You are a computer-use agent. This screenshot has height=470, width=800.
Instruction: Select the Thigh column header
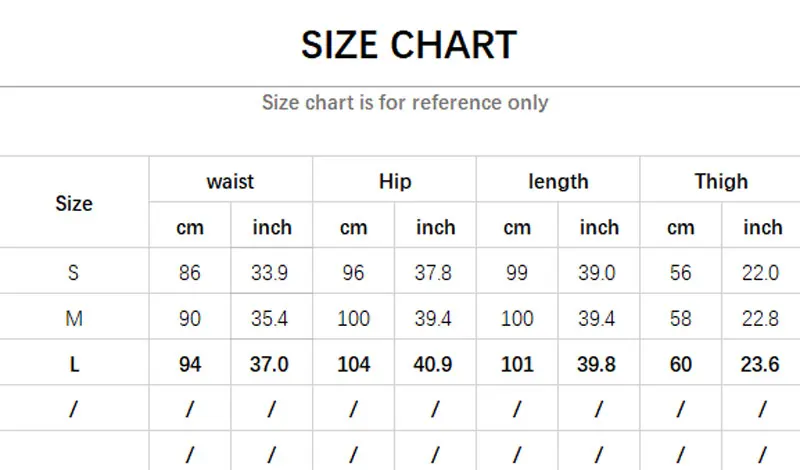(x=721, y=181)
